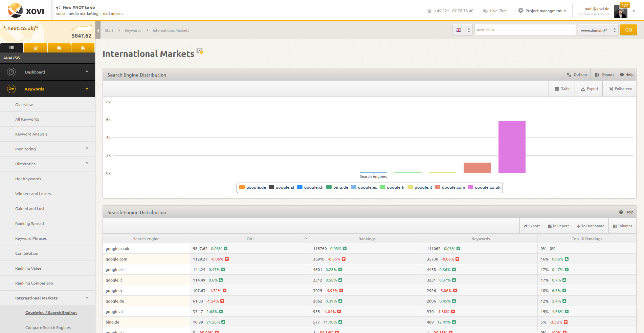Click the XOVI logo
644x333 pixels.
coord(26,11)
